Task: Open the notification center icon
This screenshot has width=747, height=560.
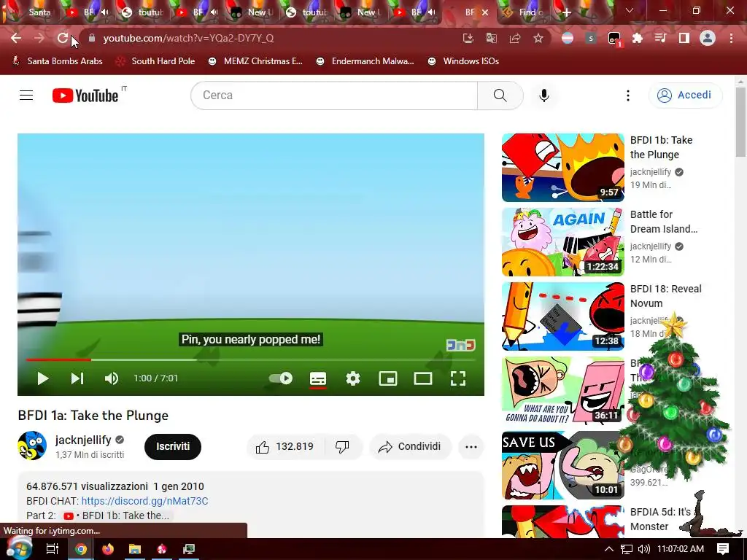Action: 723,549
